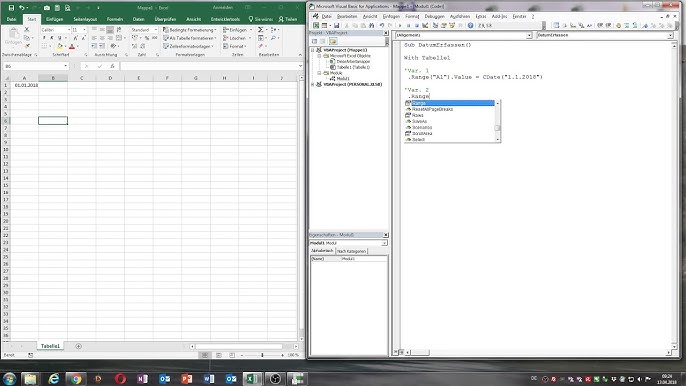The width and height of the screenshot is (686, 386).
Task: Run the macro with the play icon
Action: pyautogui.click(x=400, y=26)
